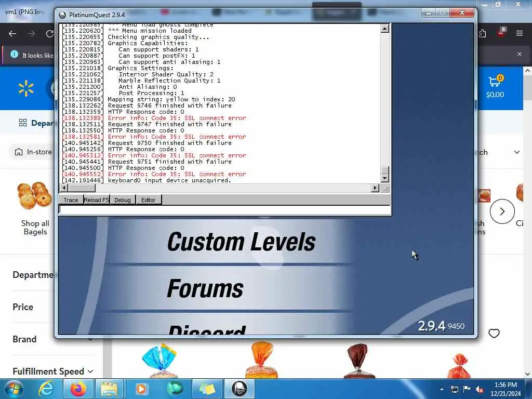
Task: Click the console horizontal scrollbar thumb
Action: tap(82, 188)
